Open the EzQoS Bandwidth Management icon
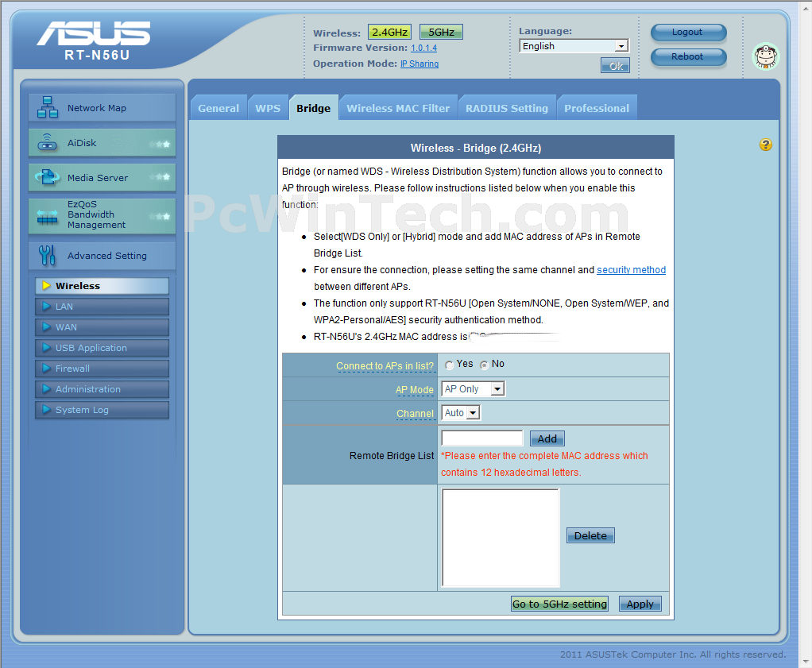Screen dimensions: 812x668 48,216
